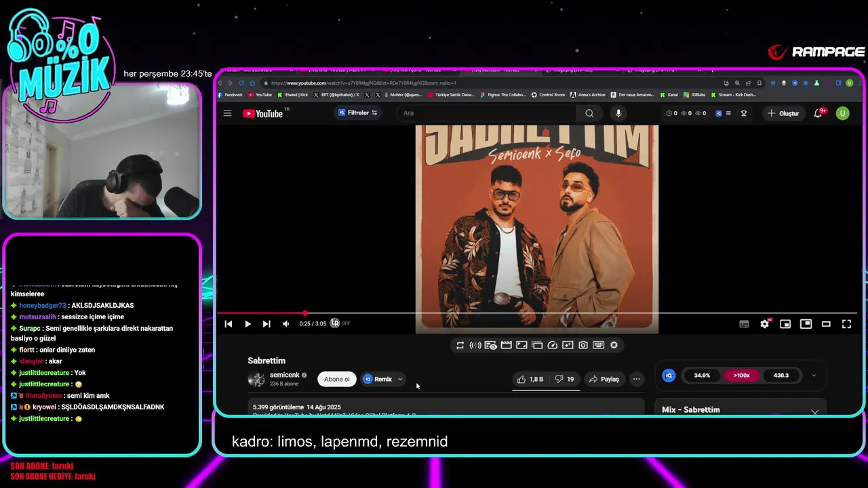868x488 pixels.
Task: Click the browser back arrow
Action: click(220, 83)
